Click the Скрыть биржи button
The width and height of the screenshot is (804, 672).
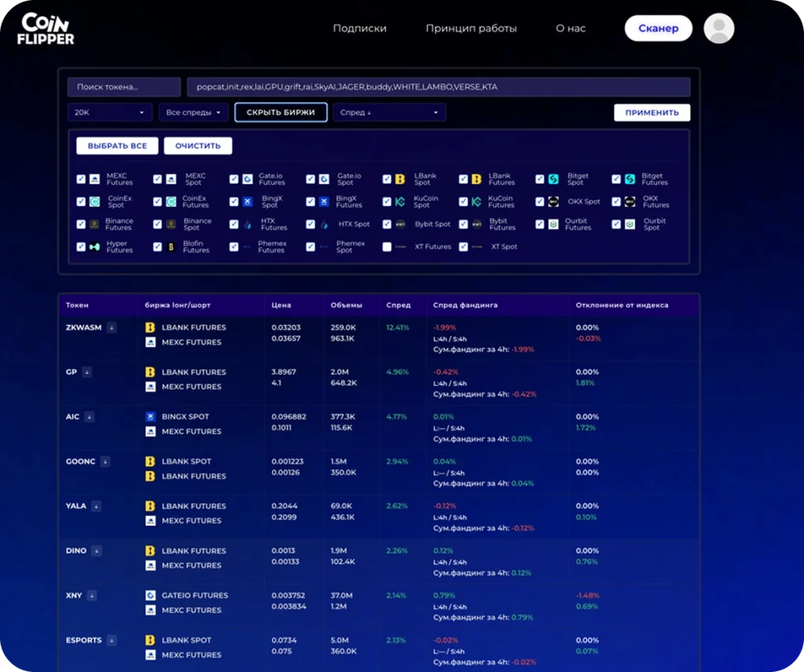[280, 112]
